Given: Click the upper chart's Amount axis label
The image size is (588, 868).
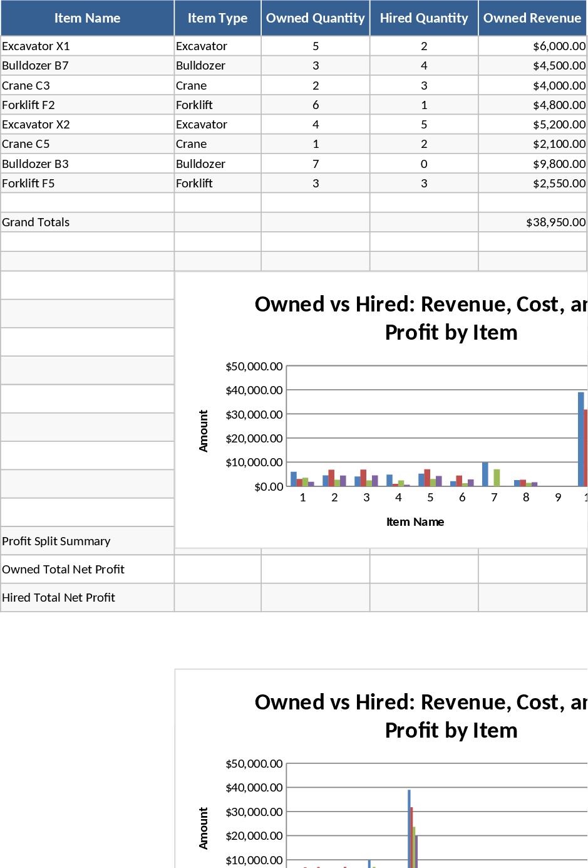Looking at the screenshot, I should [x=204, y=431].
